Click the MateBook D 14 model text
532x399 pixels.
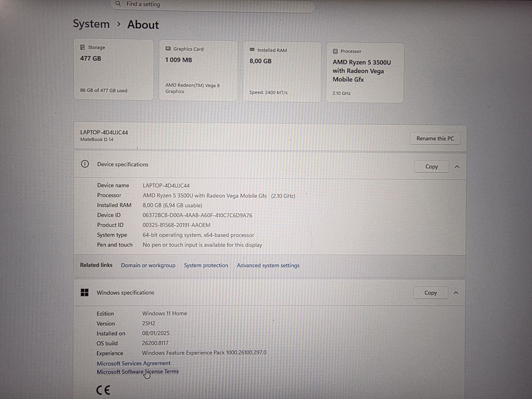pos(97,140)
